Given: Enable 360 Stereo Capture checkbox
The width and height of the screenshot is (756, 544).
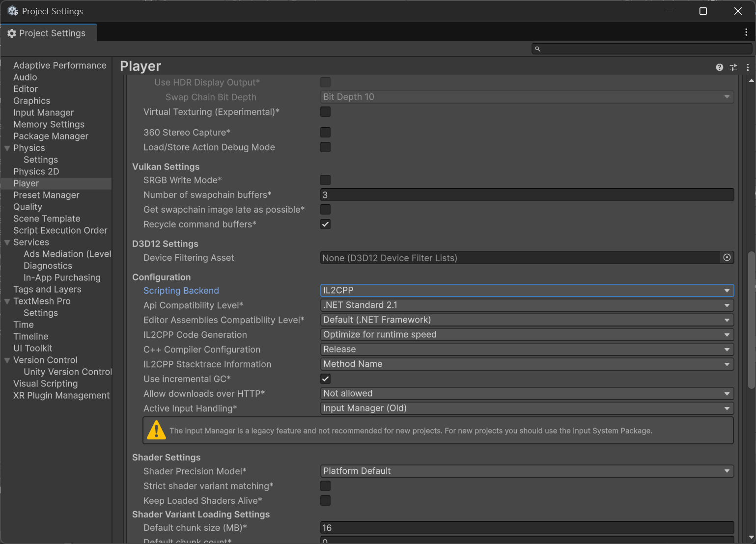Looking at the screenshot, I should point(325,133).
